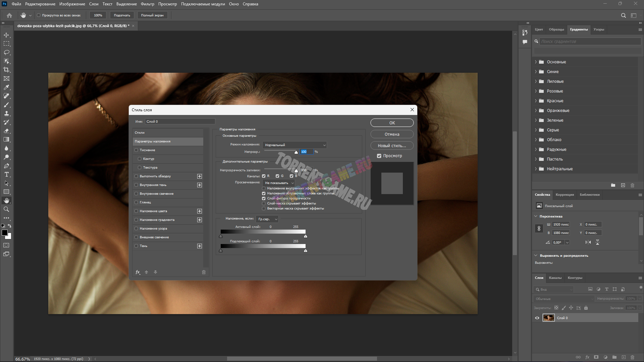The height and width of the screenshot is (362, 644).
Task: Select the Eyedropper tool
Action: [x=6, y=87]
